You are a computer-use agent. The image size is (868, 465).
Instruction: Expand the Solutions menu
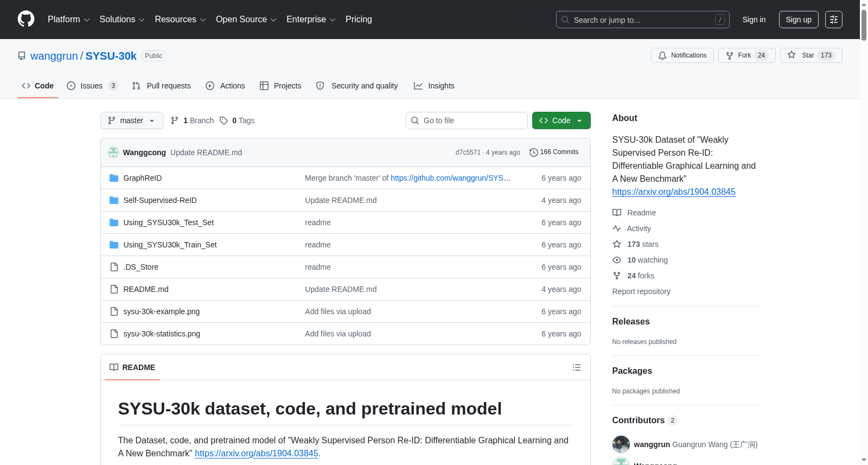point(122,20)
